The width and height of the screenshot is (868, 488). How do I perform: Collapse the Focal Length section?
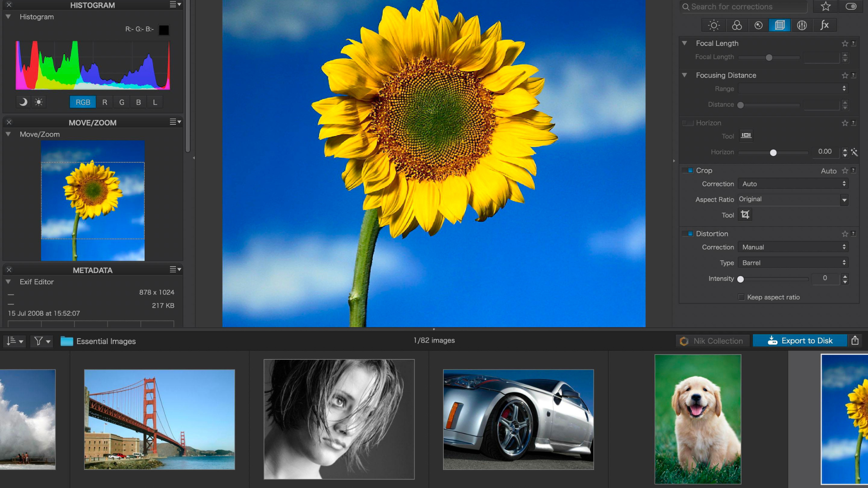click(x=684, y=43)
